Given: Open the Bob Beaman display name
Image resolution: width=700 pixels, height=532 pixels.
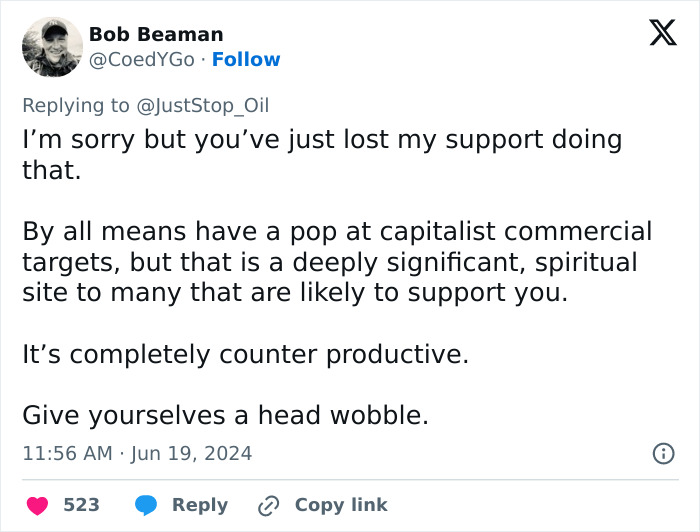Looking at the screenshot, I should pyautogui.click(x=156, y=34).
